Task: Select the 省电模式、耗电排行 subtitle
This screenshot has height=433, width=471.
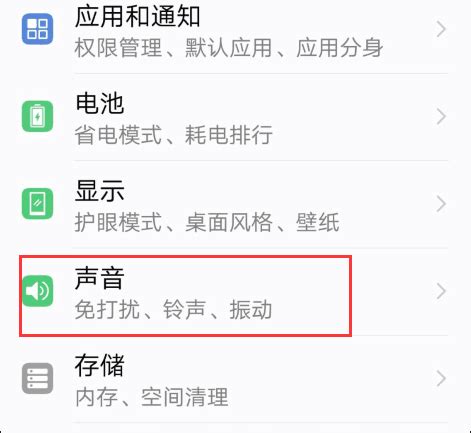Action: tap(174, 135)
